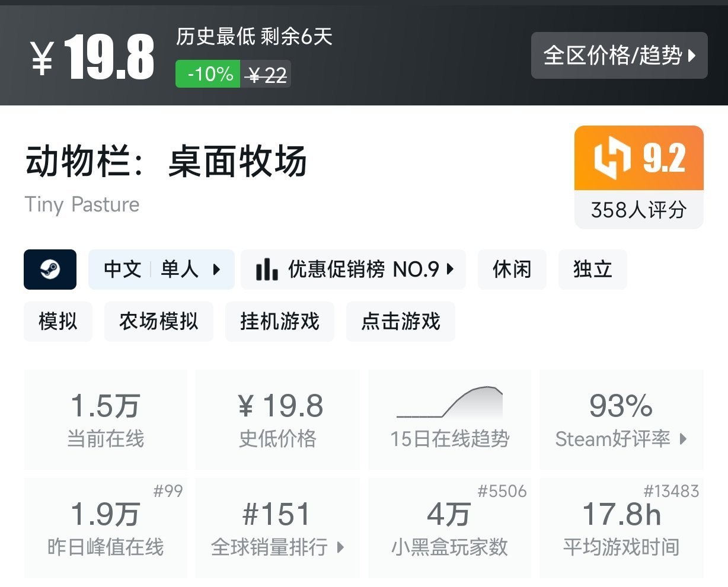Open the 358人评分 rating details
The height and width of the screenshot is (587, 728).
638,210
